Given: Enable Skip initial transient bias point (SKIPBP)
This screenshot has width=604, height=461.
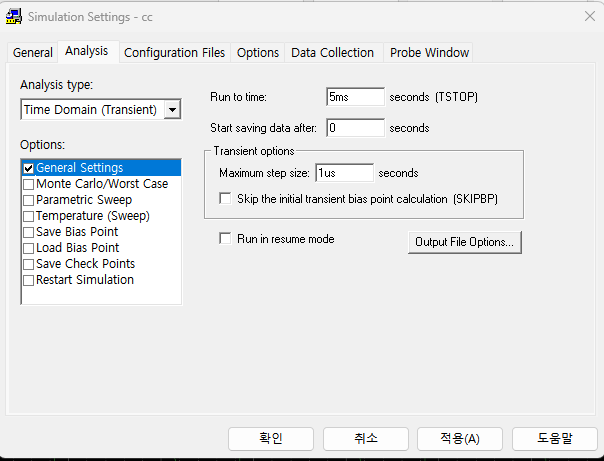Looking at the screenshot, I should point(225,198).
